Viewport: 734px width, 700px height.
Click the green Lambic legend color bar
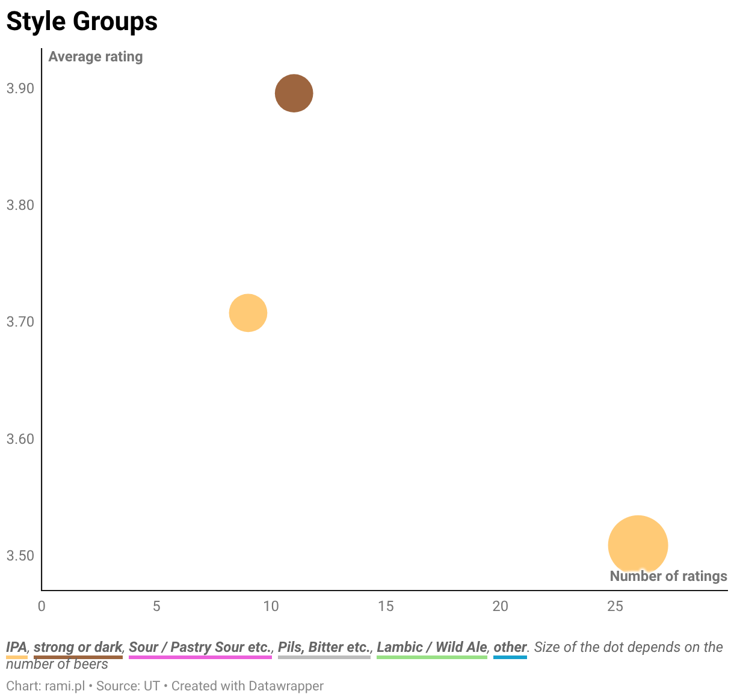432,657
